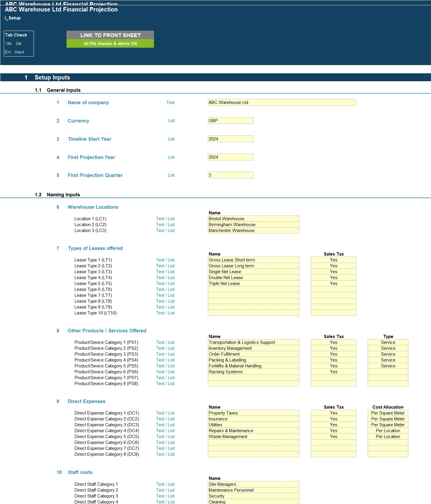This screenshot has height=504, width=431.
Task: Open the First Projection Year list cell
Action: (x=231, y=157)
